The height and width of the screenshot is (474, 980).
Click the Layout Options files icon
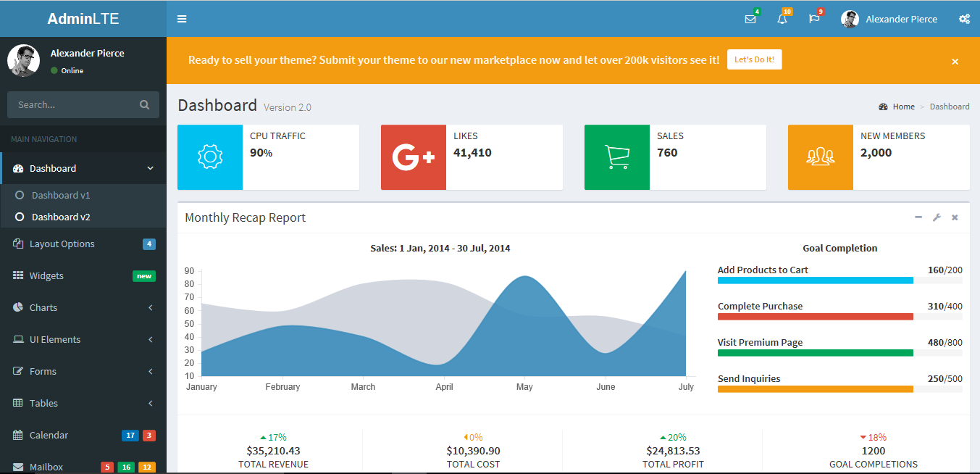18,244
